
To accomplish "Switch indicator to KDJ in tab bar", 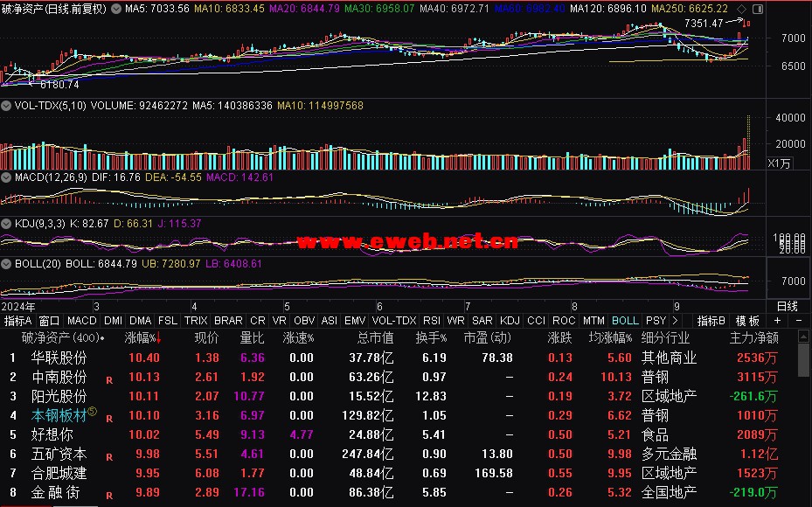I will [510, 321].
